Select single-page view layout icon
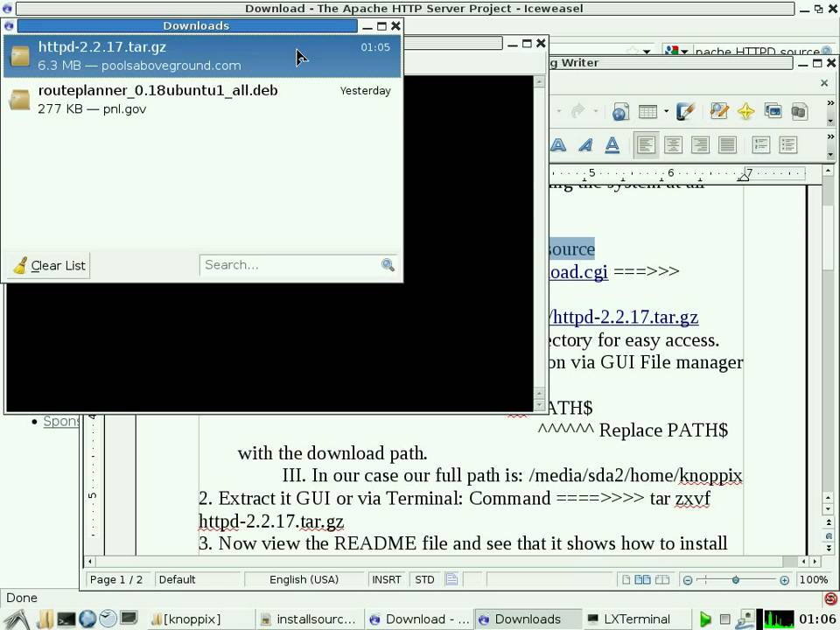Image resolution: width=840 pixels, height=630 pixels. (x=625, y=579)
